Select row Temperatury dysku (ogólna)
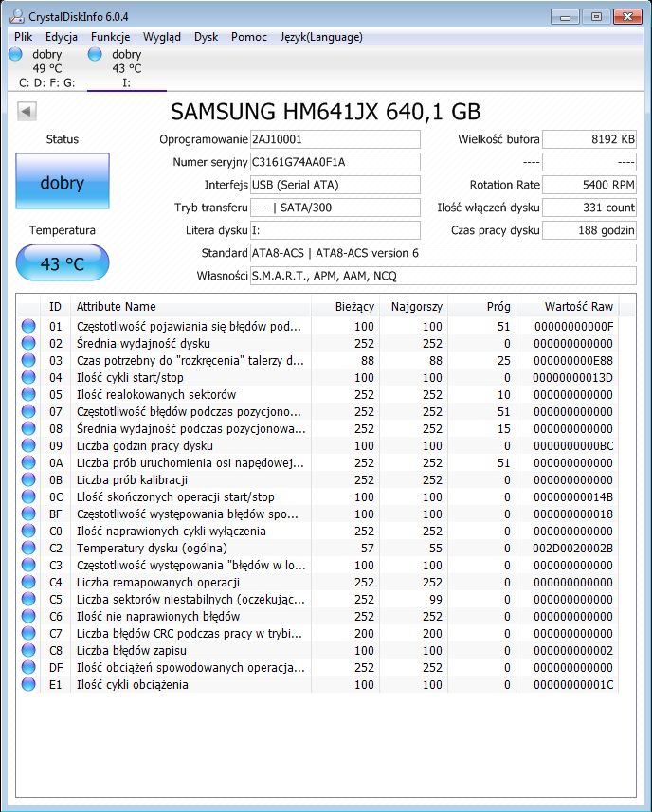Viewport: 652px width, 812px height. tap(317, 548)
